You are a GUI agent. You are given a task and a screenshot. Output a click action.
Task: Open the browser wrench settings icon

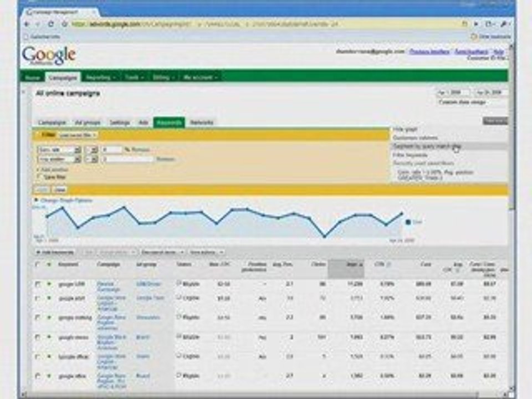tap(504, 24)
